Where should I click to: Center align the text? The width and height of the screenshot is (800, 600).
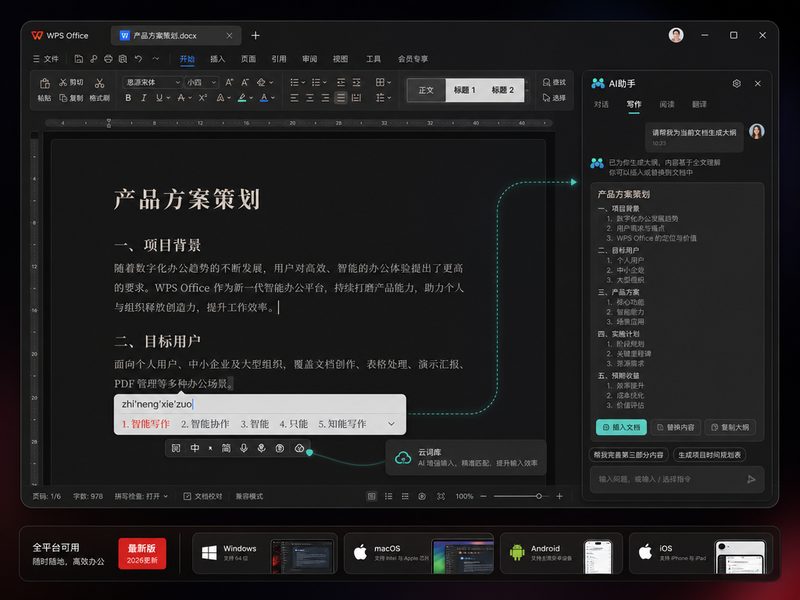pos(310,97)
